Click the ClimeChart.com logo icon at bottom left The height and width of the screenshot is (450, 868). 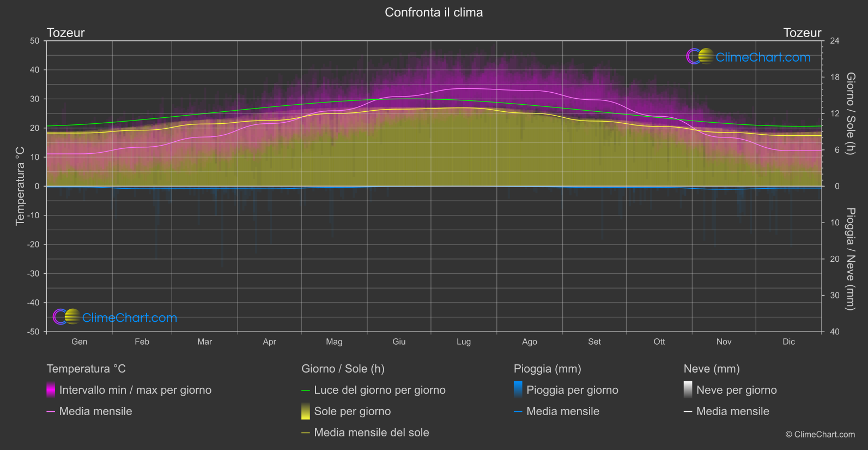[66, 317]
